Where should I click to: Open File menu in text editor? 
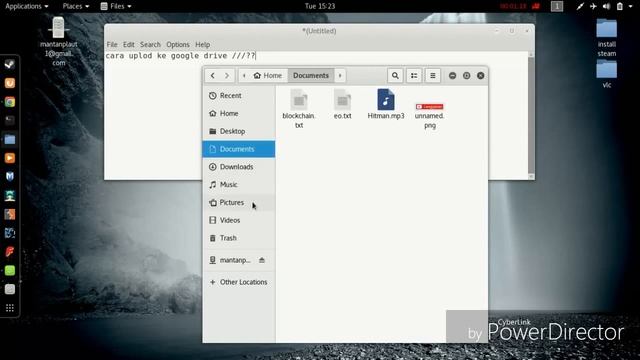click(112, 44)
